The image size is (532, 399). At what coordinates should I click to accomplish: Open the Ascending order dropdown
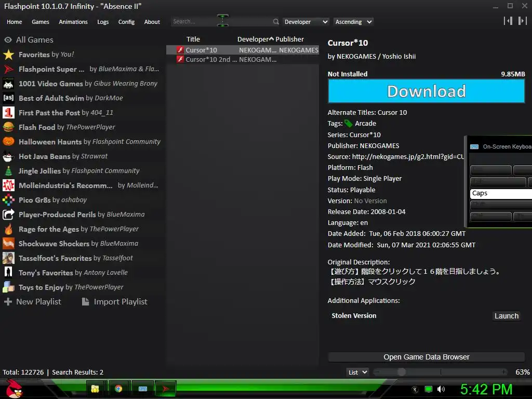tap(353, 22)
